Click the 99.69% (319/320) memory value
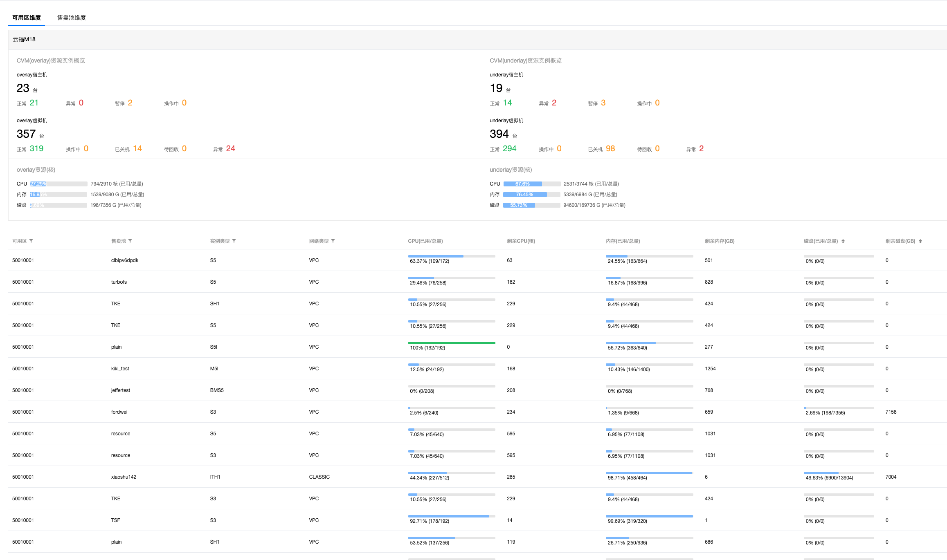Viewport: 947px width, 560px height. (628, 521)
